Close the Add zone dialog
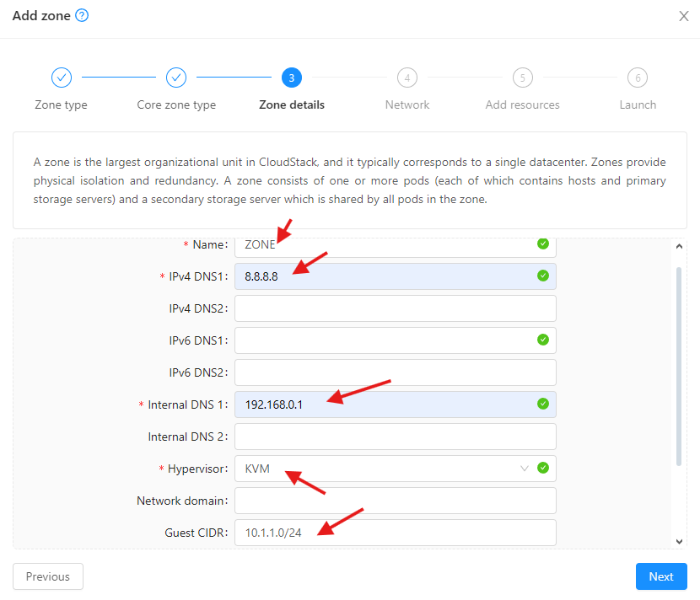This screenshot has height=600, width=700. [x=683, y=16]
